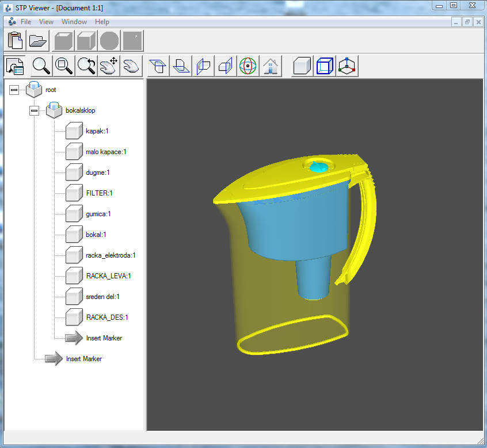
Task: Open the View menu
Action: tap(46, 22)
